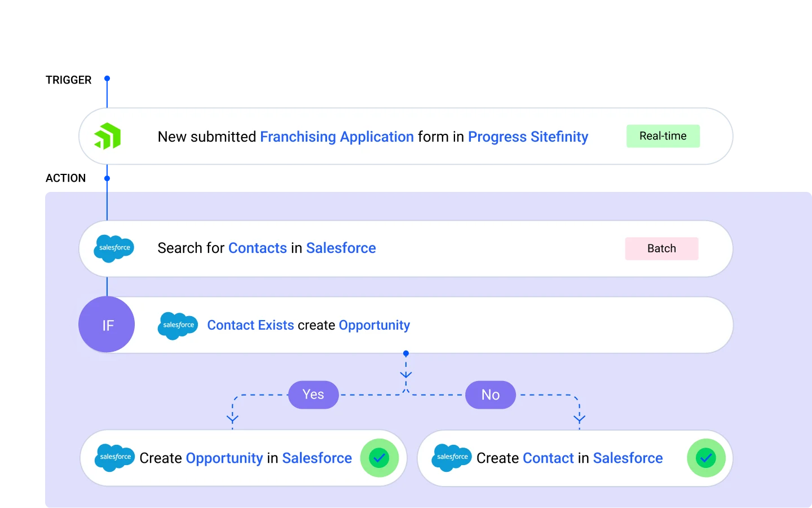812x508 pixels.
Task: Click the Contact Exists condition link
Action: pyautogui.click(x=250, y=325)
